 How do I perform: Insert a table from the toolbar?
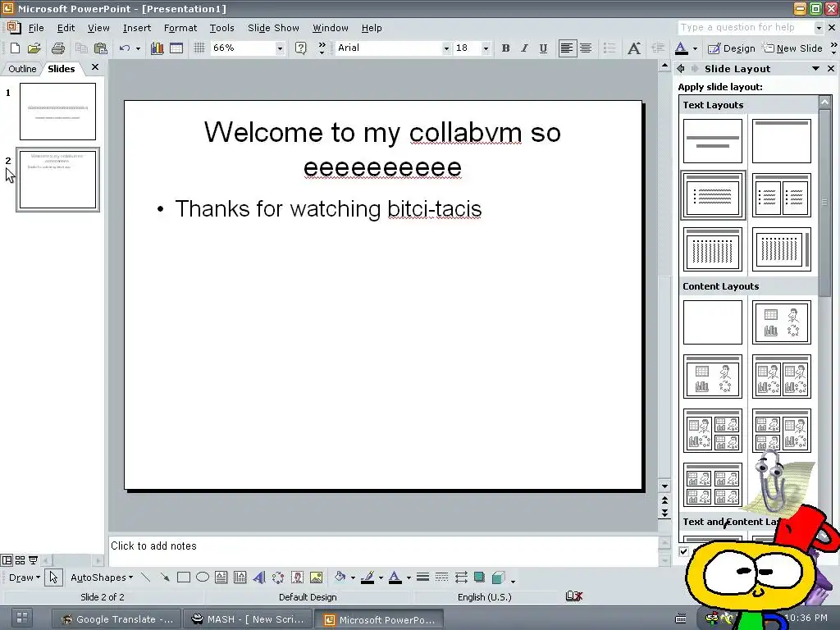(176, 48)
